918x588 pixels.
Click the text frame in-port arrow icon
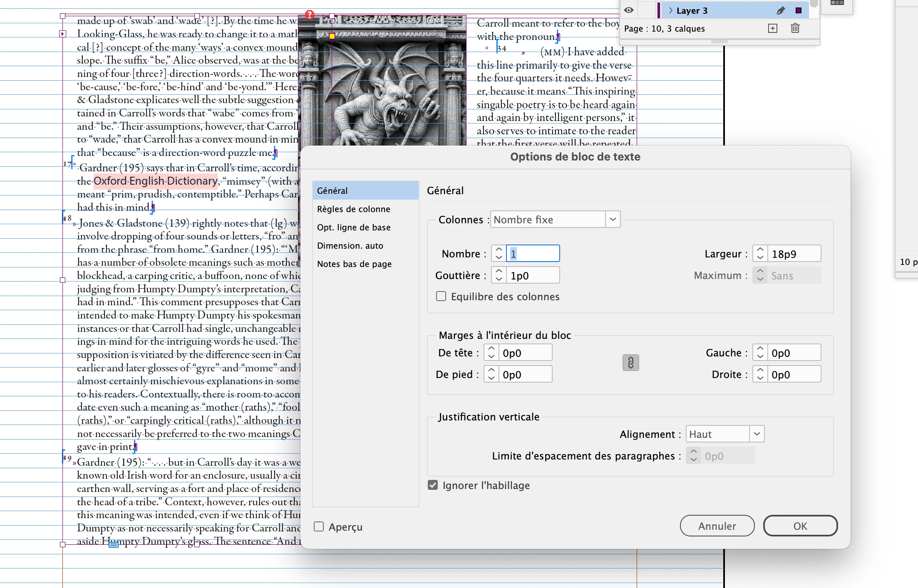coord(63,34)
